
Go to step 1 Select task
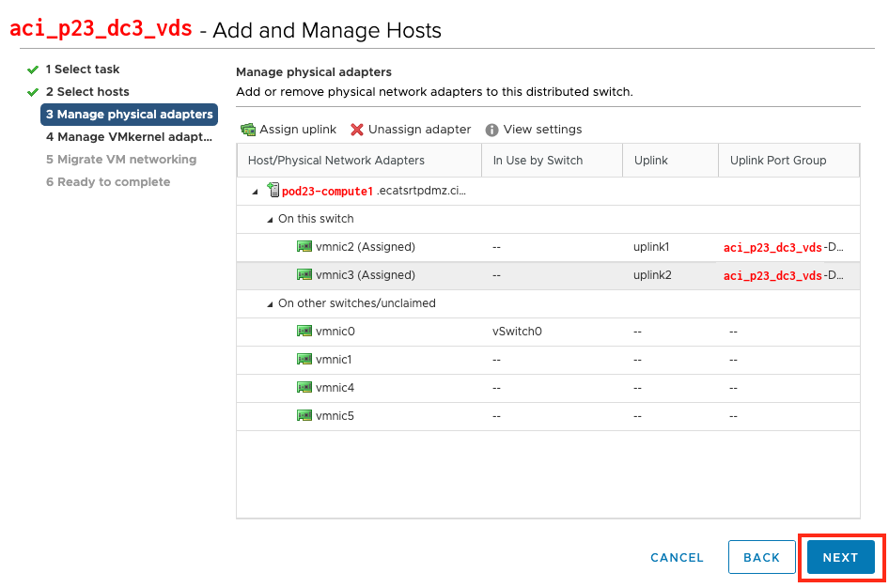[83, 70]
